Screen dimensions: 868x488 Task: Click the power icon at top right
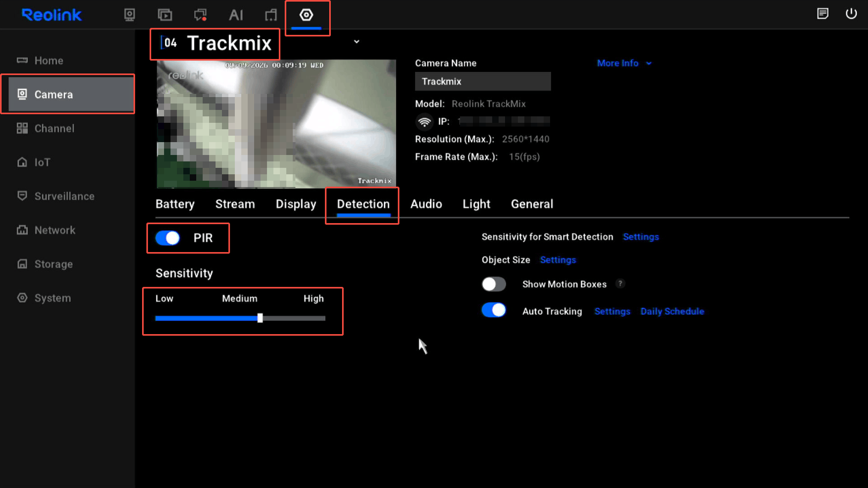pos(851,13)
